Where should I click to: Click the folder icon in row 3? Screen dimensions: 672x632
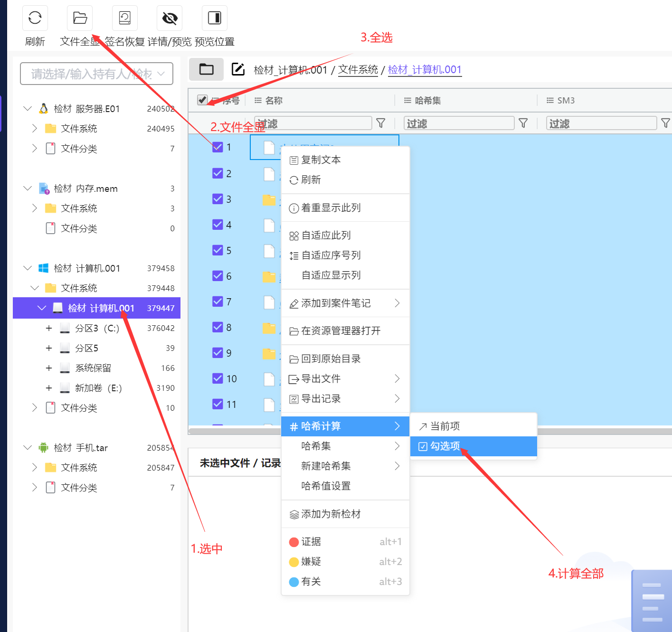(x=269, y=200)
